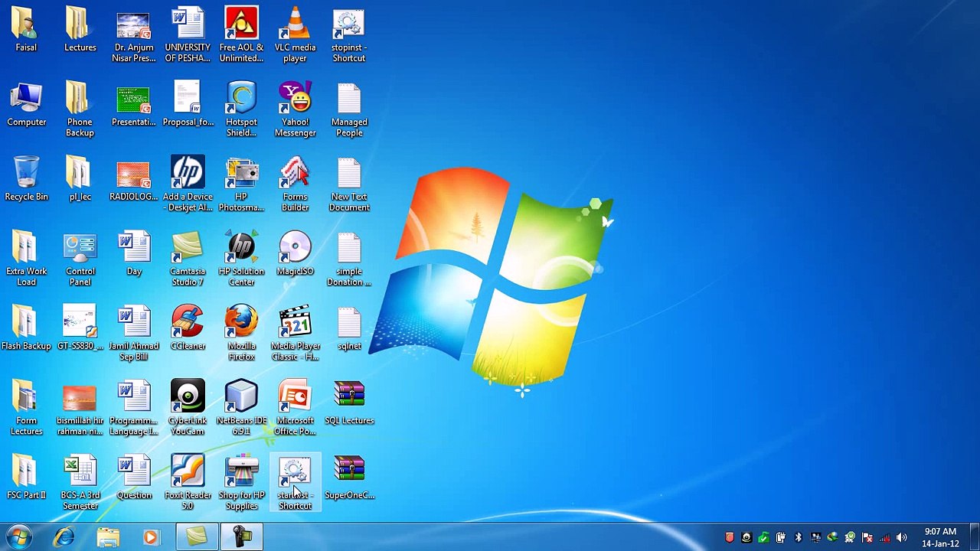Select the Programming Language document icon
The height and width of the screenshot is (551, 980).
pyautogui.click(x=134, y=409)
